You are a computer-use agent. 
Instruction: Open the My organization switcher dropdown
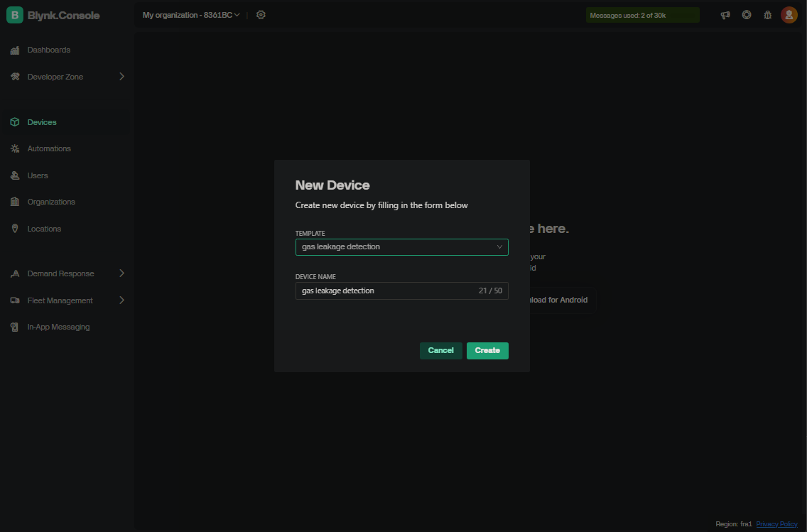[191, 15]
